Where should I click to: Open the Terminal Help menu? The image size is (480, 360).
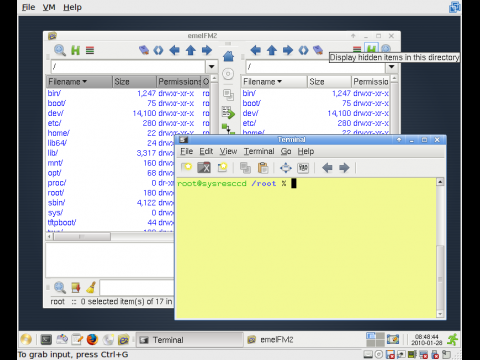[306, 151]
